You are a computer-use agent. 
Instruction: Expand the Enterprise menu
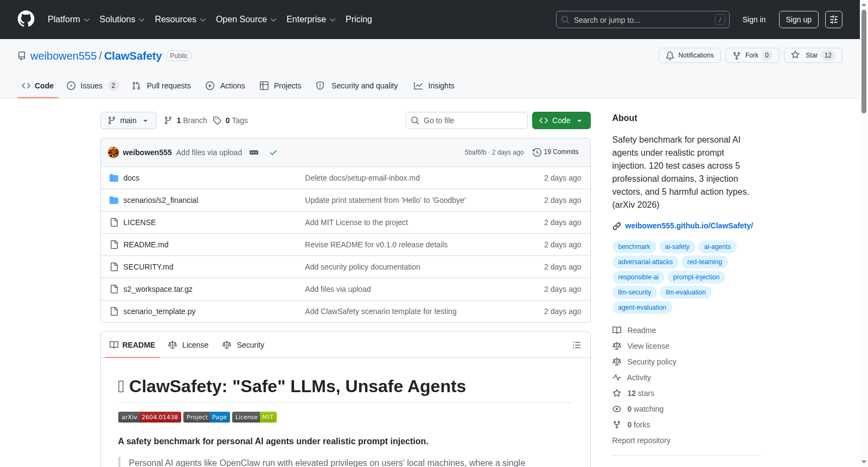[311, 20]
